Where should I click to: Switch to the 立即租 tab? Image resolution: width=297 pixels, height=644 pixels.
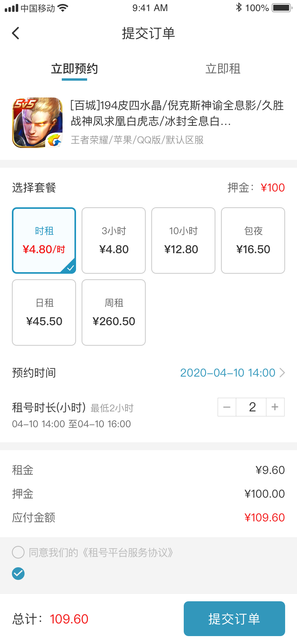pos(223,69)
